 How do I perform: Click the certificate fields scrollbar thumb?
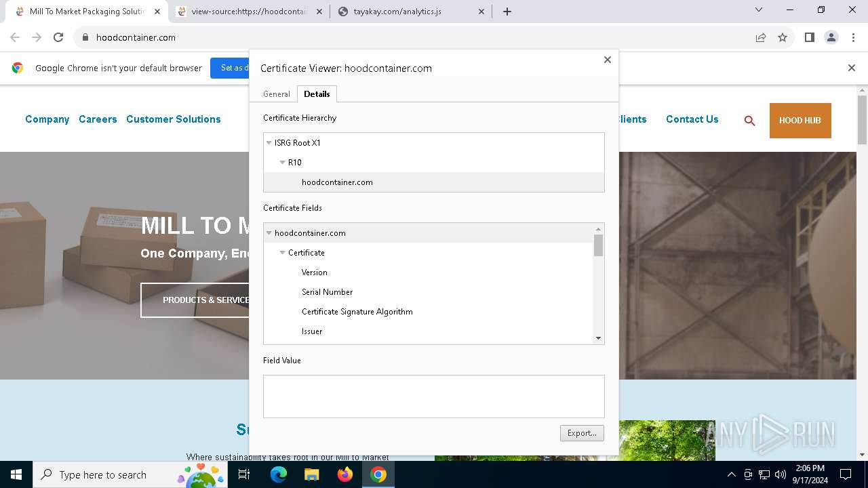(598, 245)
